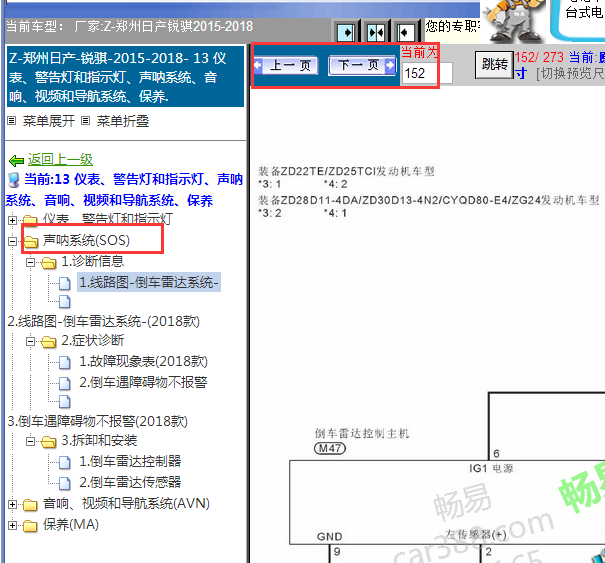Click the page number input field showing 152

tap(426, 73)
